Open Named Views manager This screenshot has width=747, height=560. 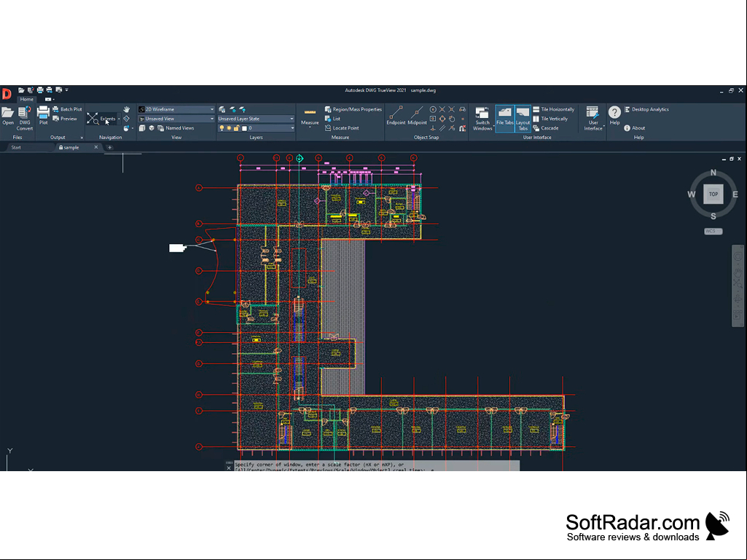pyautogui.click(x=176, y=128)
